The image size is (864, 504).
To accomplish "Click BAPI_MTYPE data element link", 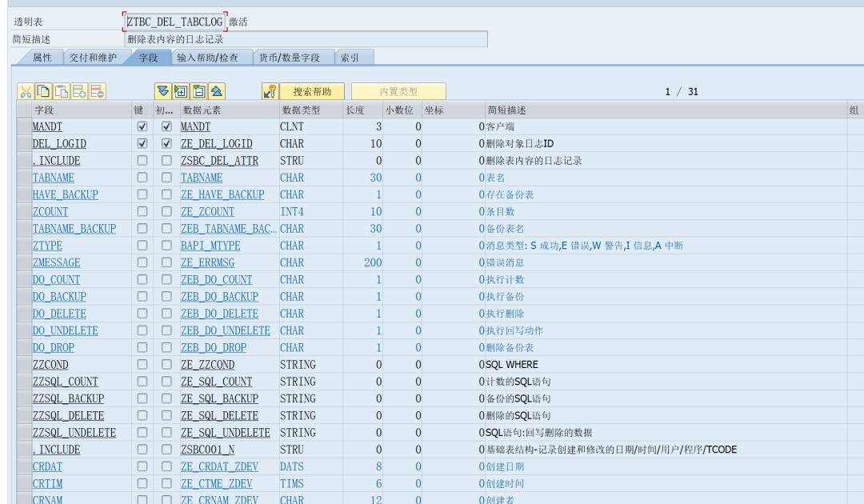I will 210,246.
